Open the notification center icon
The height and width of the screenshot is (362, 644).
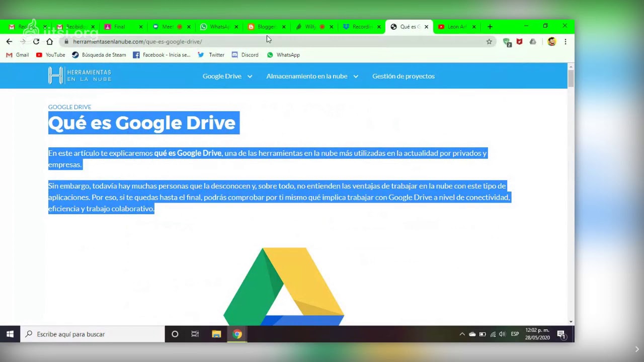click(x=561, y=334)
